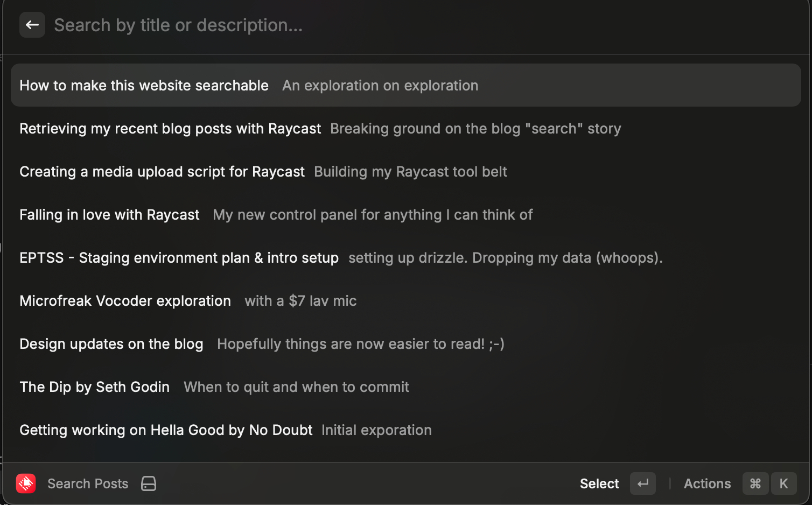Click the K key icon in the footer
This screenshot has height=505, width=812.
tap(784, 483)
